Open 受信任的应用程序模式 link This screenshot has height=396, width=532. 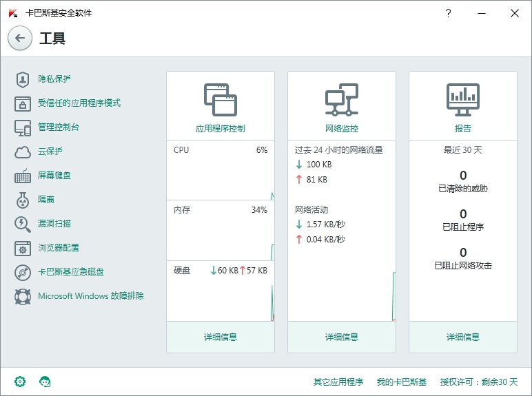79,103
